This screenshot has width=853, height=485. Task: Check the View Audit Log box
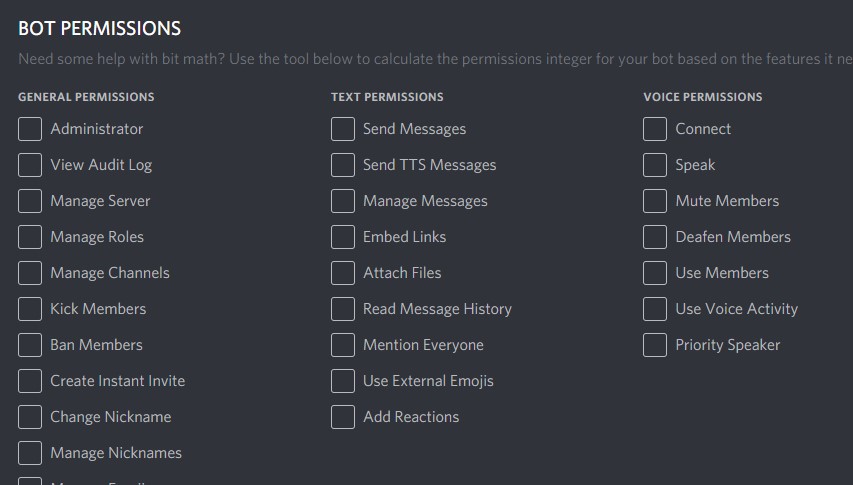[x=30, y=165]
